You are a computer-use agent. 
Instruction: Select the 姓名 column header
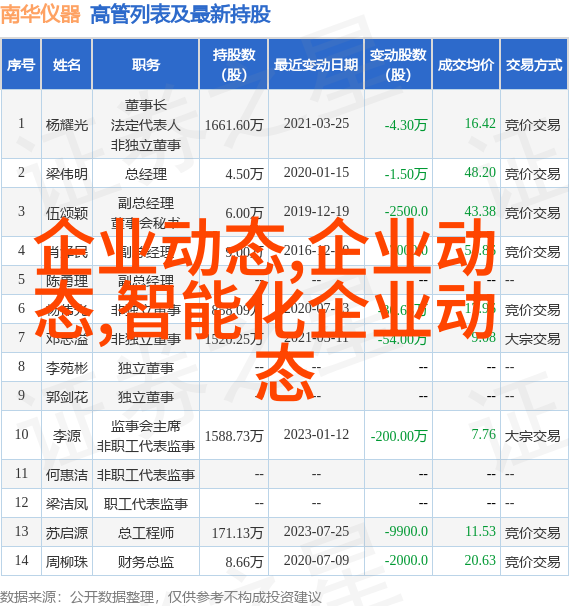[x=67, y=64]
